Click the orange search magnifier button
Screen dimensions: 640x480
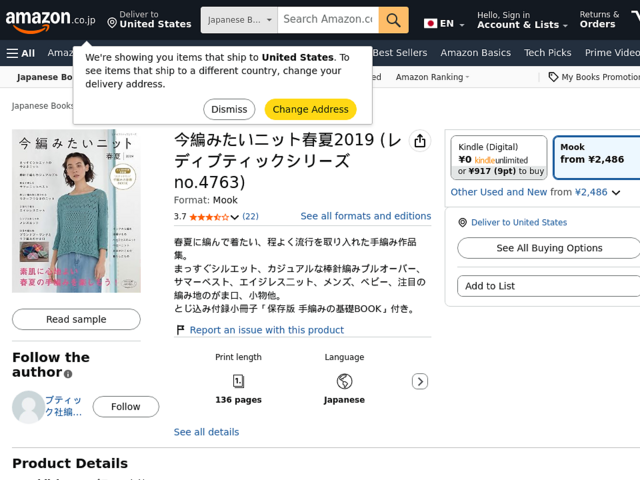click(393, 20)
